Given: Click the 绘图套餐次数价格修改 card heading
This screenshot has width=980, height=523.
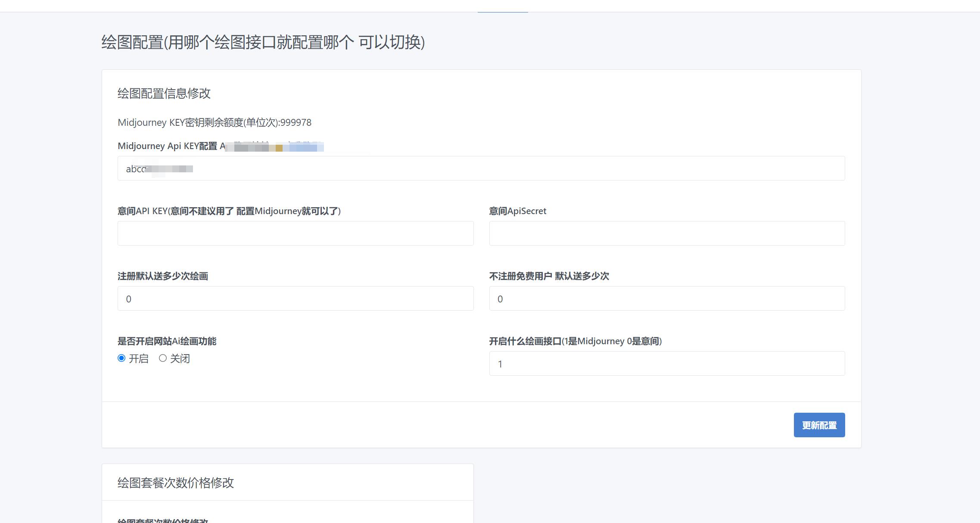Looking at the screenshot, I should coord(175,483).
